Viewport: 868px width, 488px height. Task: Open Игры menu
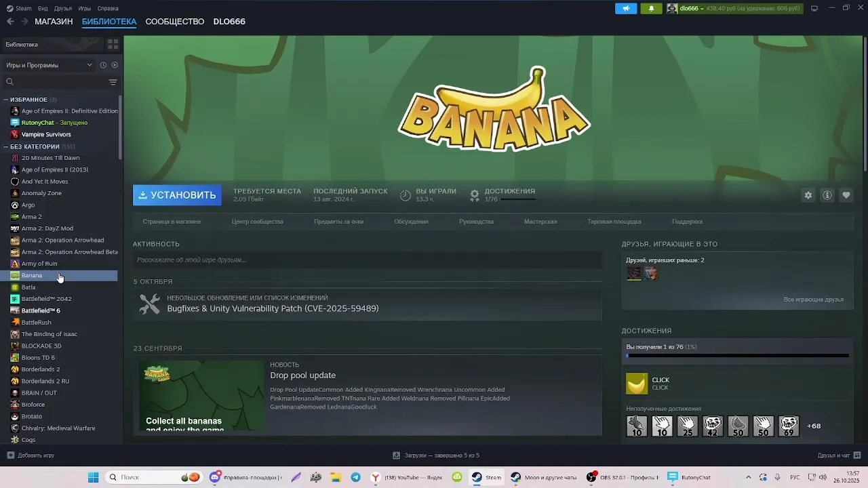[85, 8]
